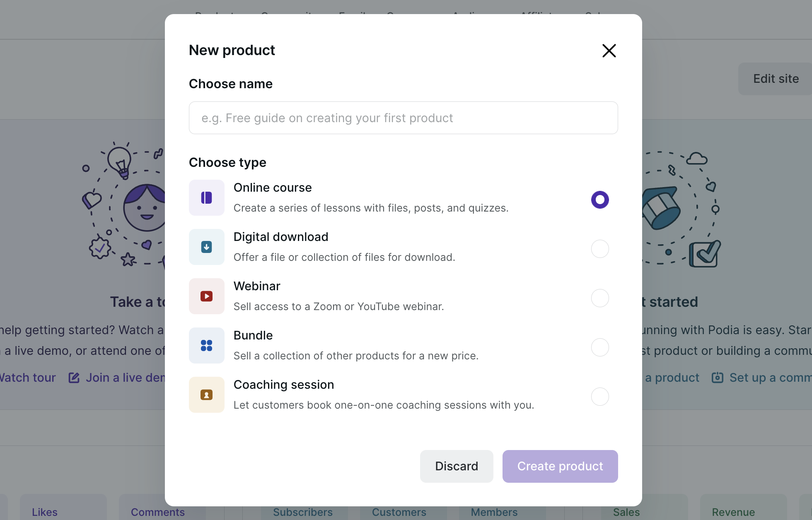Viewport: 812px width, 520px height.
Task: Select the Digital download radio button
Action: click(599, 249)
